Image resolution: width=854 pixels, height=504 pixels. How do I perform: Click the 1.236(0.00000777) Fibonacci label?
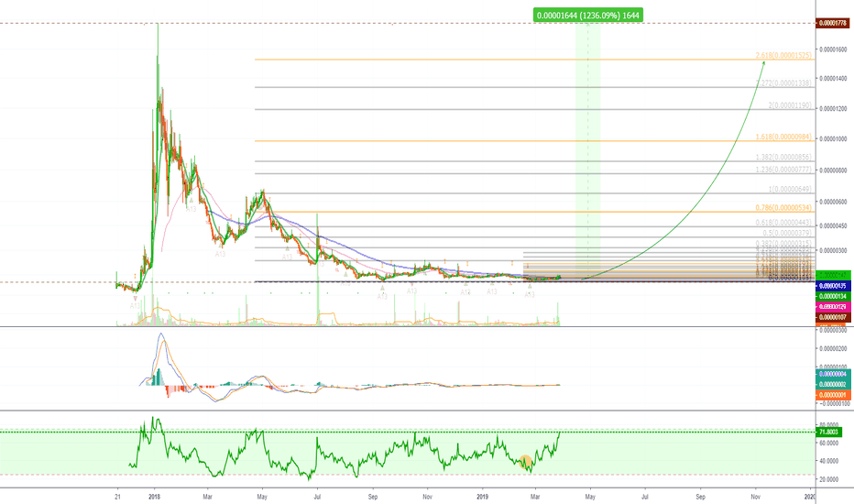(x=783, y=170)
